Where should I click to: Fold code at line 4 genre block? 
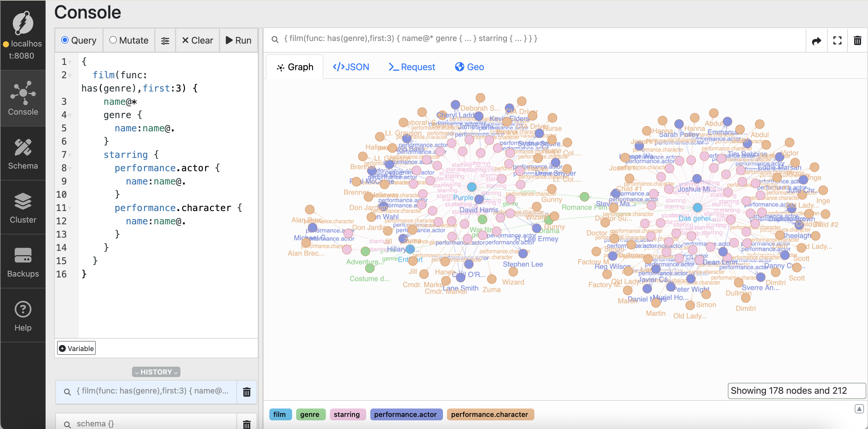(x=70, y=115)
